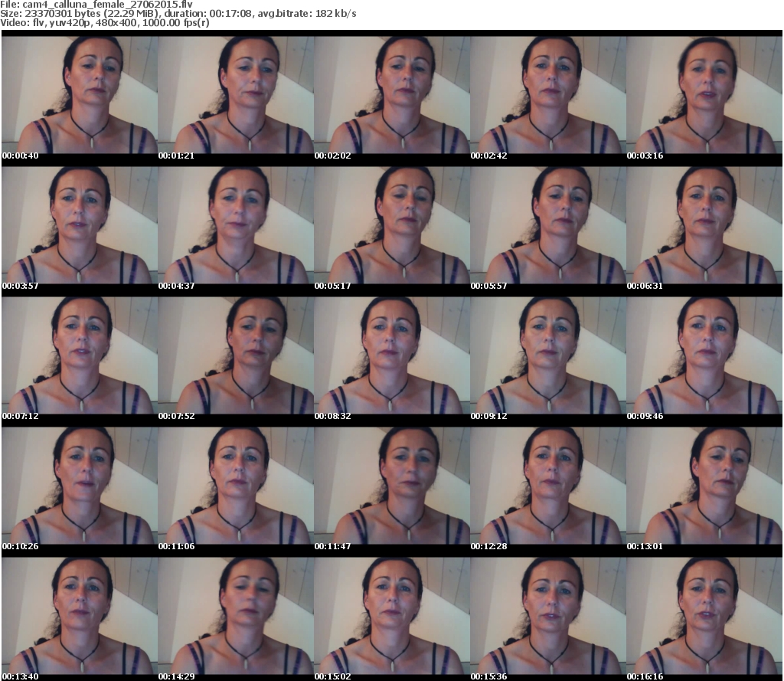Open the frame at 00:05:57

pyautogui.click(x=548, y=225)
